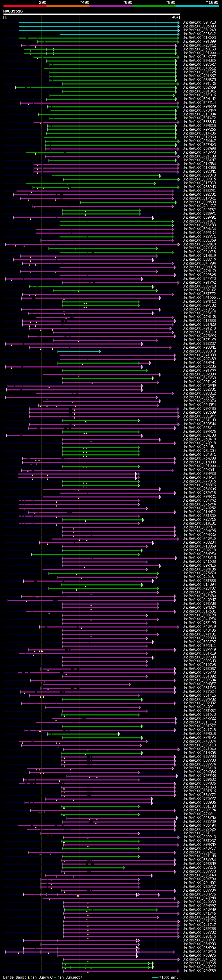Screen dimensions: 222x980
Task: Click label UniRef100_Q01667
Action: pos(199,76)
